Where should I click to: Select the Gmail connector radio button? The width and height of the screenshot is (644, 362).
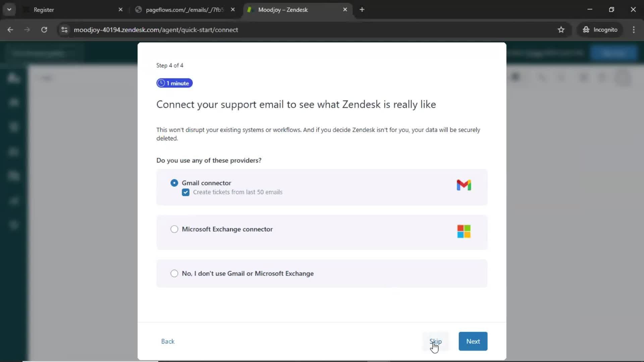pyautogui.click(x=174, y=183)
